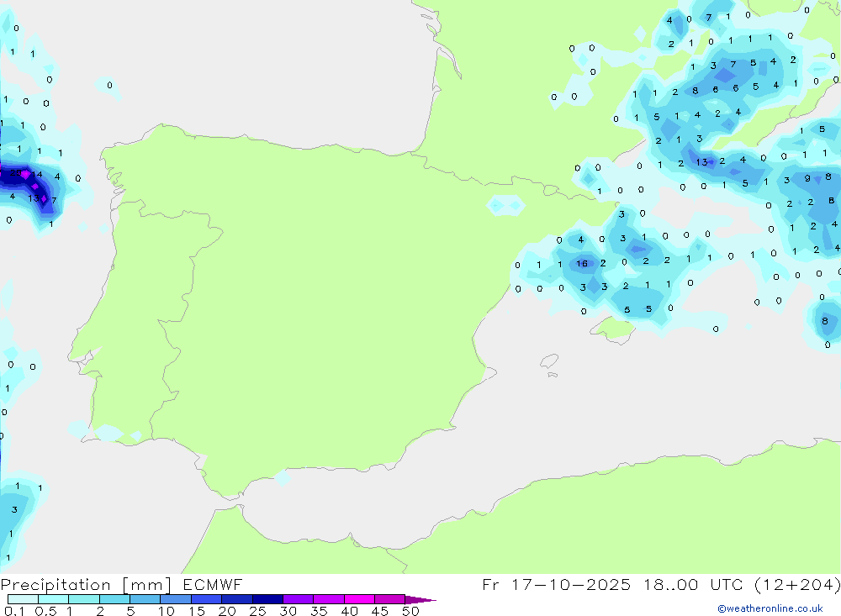Click the date "17-10-2025"
Viewport: 841px width, 616px height.
[571, 584]
